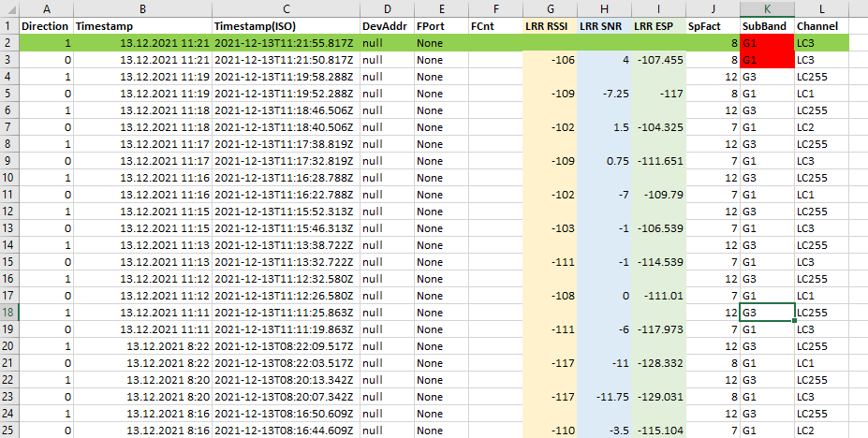Click the Select All corner triangle
Image resolution: width=868 pixels, height=438 pixels.
coord(9,8)
